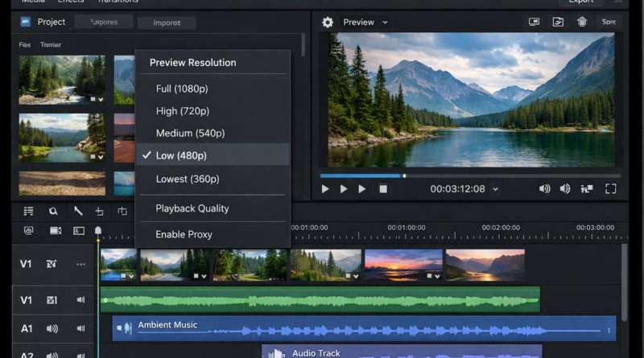Select the checked Low (480p) option
The width and height of the screenshot is (644, 358).
[x=213, y=154]
